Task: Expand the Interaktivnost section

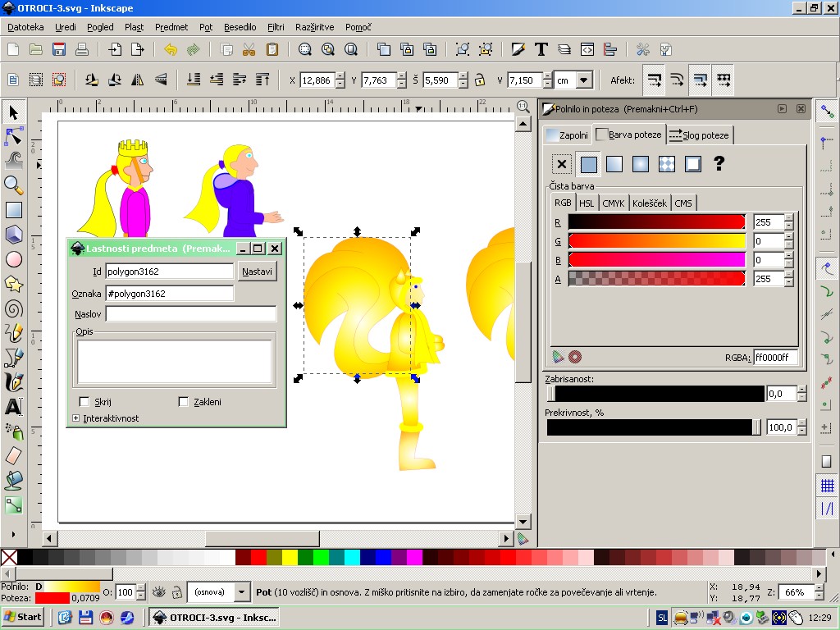Action: coord(76,418)
